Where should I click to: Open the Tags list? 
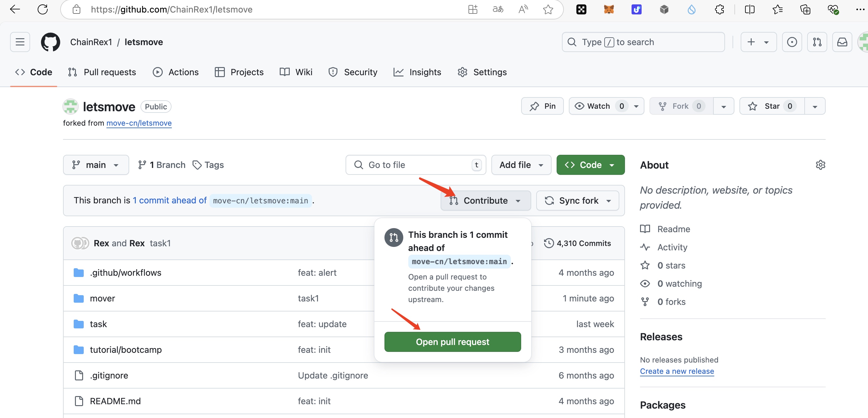tap(208, 165)
